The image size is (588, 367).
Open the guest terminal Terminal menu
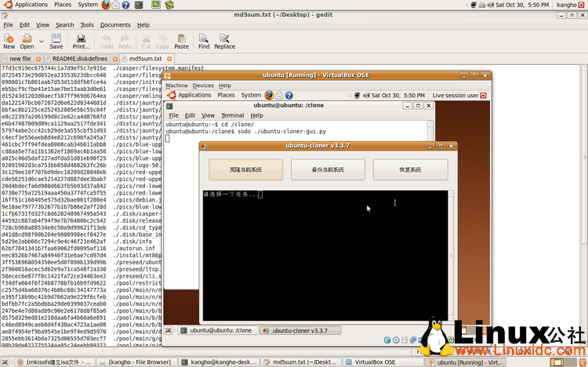pyautogui.click(x=233, y=115)
